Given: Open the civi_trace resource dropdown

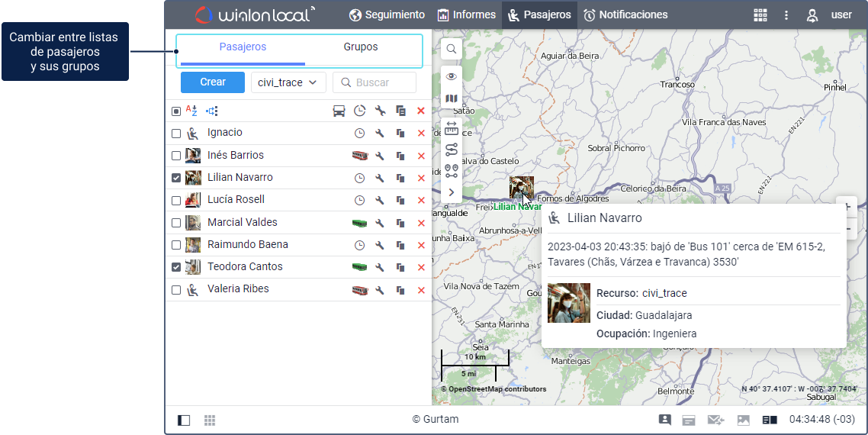Looking at the screenshot, I should pos(288,82).
